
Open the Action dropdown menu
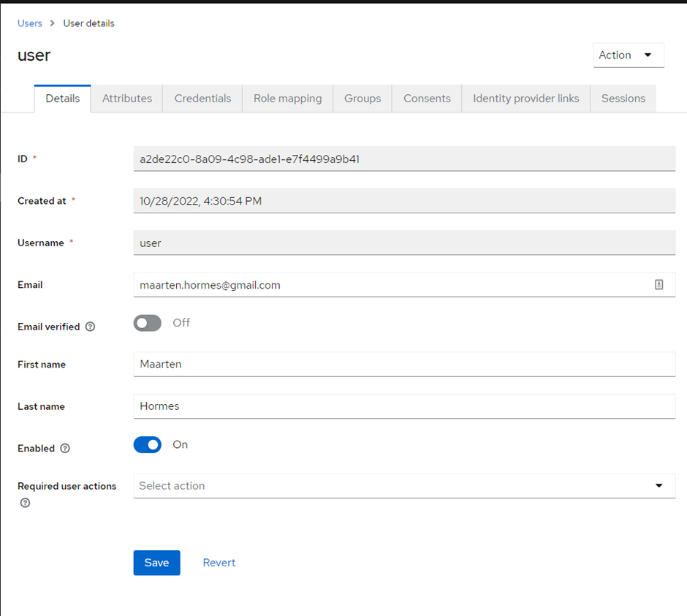[x=628, y=56]
